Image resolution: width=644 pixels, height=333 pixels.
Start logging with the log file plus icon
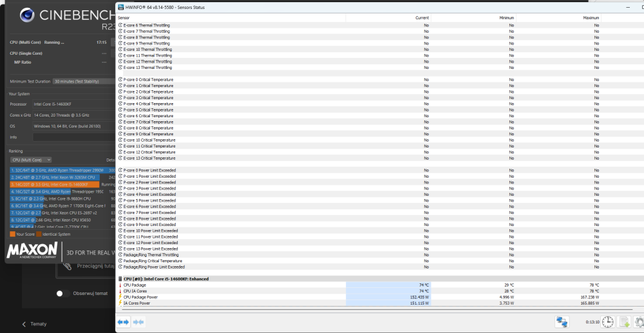(x=624, y=322)
